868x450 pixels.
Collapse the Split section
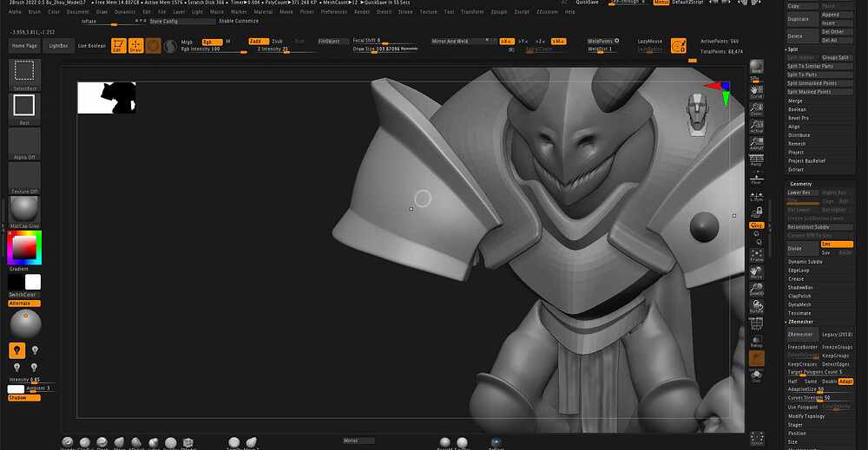coord(792,49)
